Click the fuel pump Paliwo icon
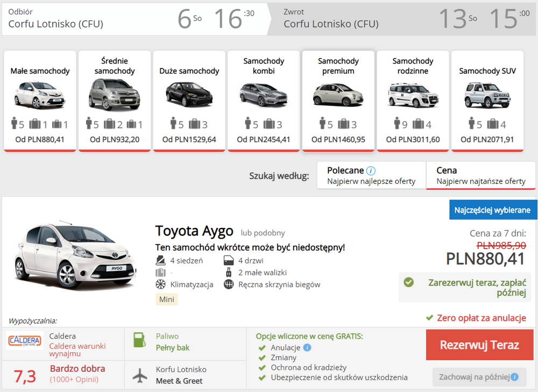Viewport: 538px width, 392px height. [x=139, y=340]
